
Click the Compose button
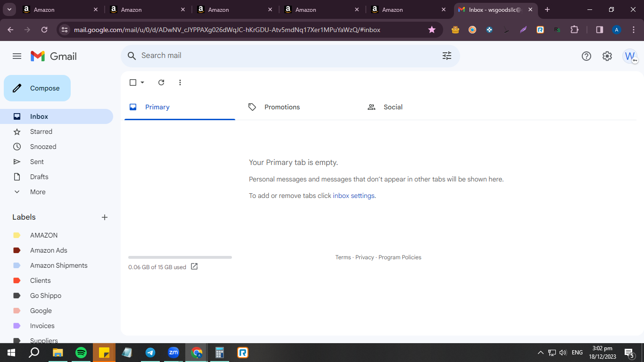pos(37,88)
